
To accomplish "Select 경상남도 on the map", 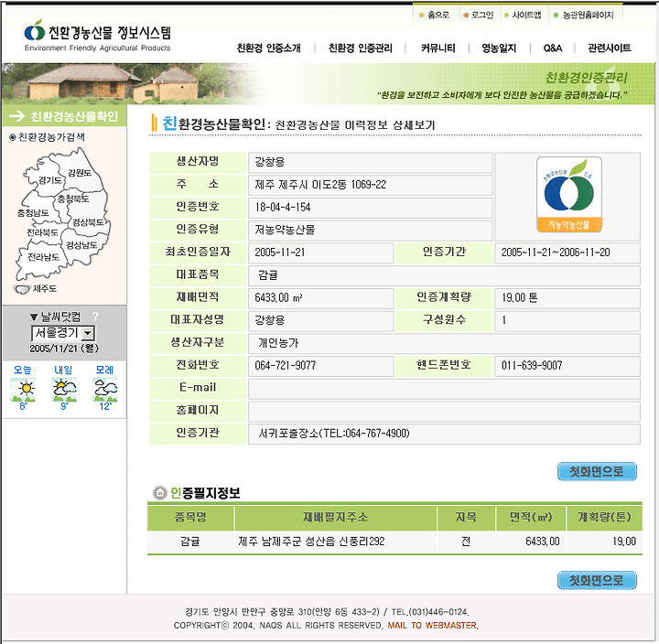I will (x=81, y=245).
